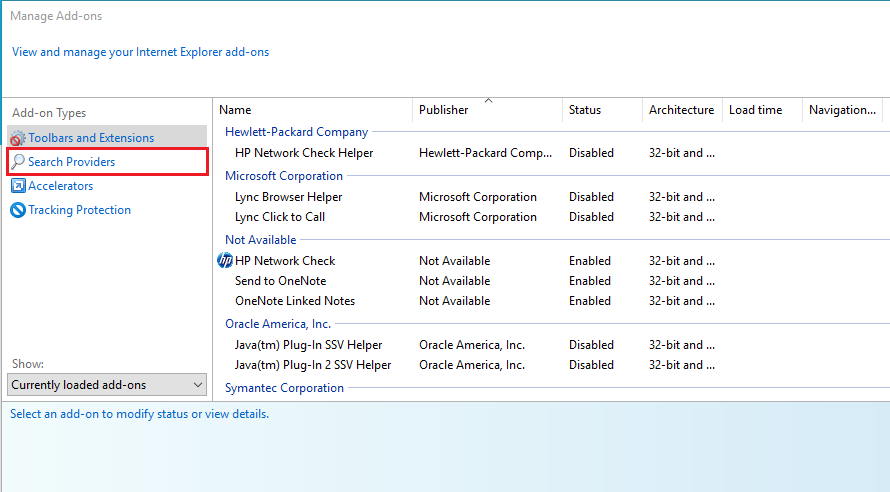
Task: Open the Search Providers add-on type
Action: [107, 162]
